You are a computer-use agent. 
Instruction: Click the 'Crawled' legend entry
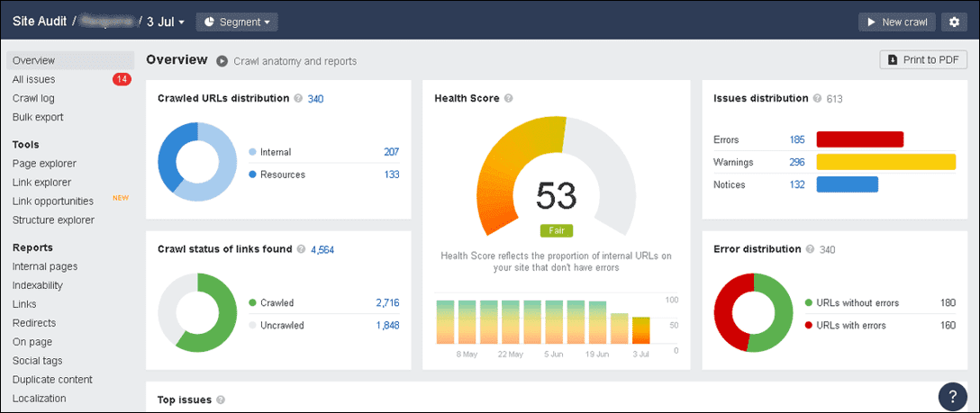coord(271,302)
